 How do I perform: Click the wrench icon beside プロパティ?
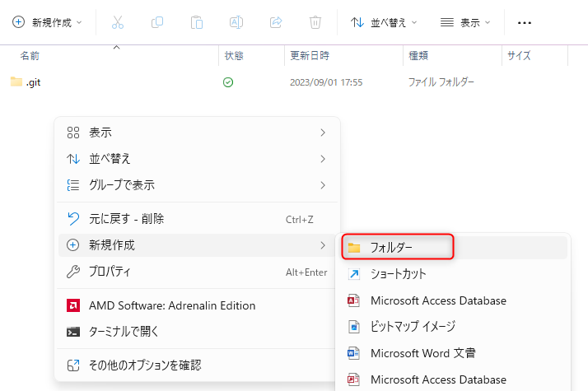coord(73,272)
